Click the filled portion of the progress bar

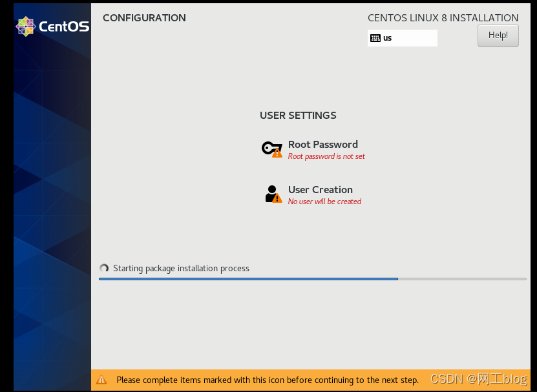[248, 279]
